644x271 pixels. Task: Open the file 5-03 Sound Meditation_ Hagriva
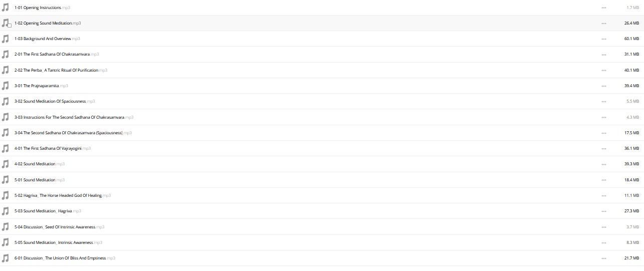coord(48,211)
